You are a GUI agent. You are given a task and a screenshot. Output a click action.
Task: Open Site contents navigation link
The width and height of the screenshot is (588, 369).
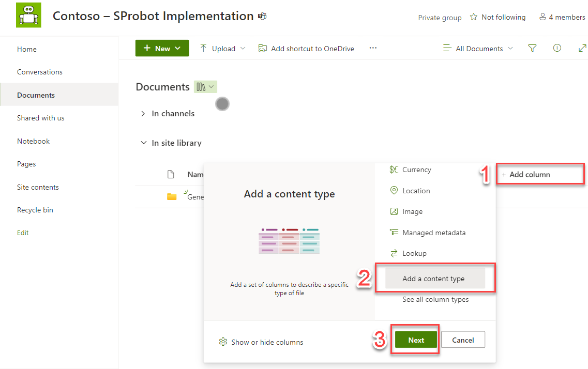(x=38, y=187)
